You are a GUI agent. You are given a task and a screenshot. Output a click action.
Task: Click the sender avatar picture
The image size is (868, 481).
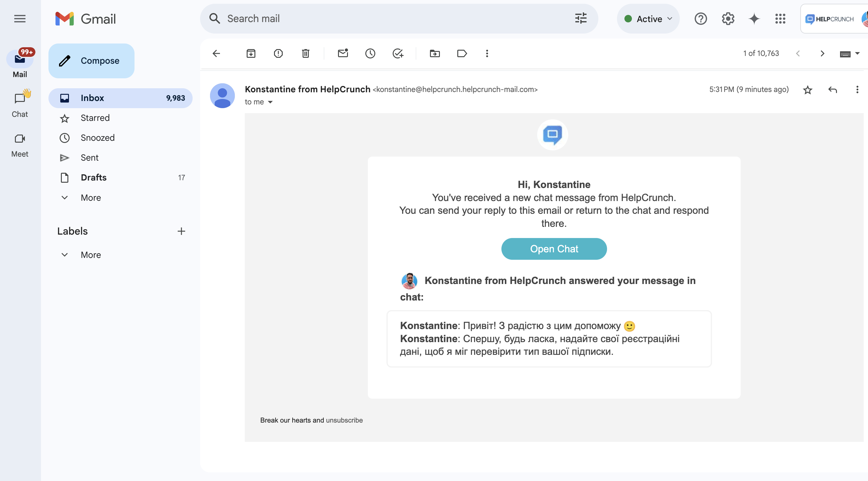(x=222, y=96)
